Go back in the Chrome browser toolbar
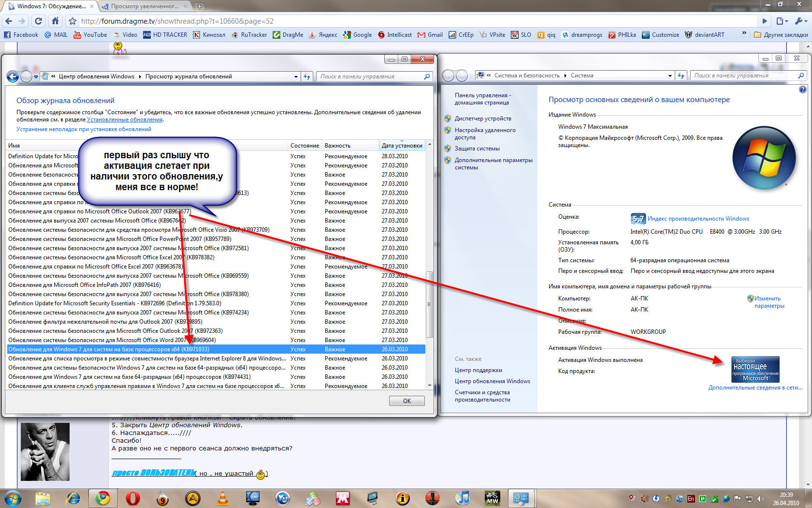The width and height of the screenshot is (812, 508). coord(8,21)
